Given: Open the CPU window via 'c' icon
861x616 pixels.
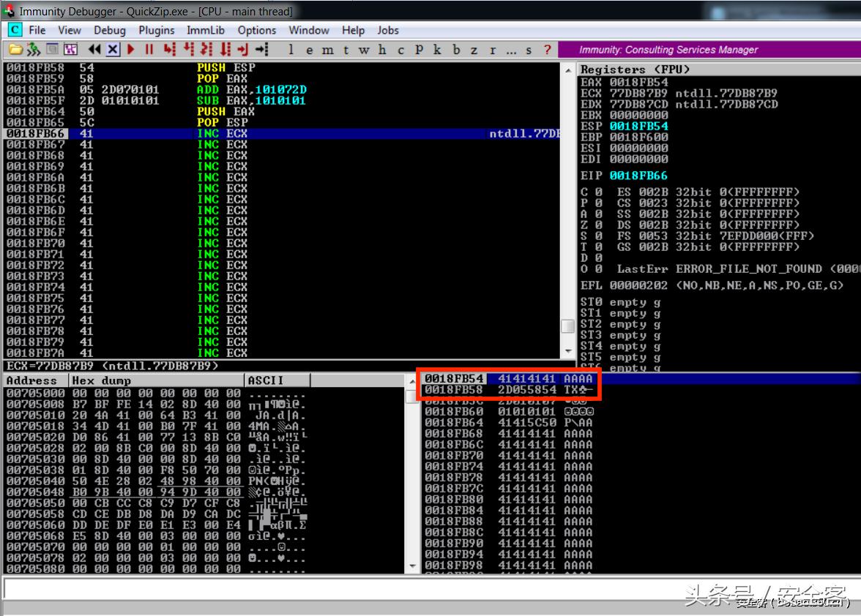Looking at the screenshot, I should pyautogui.click(x=400, y=50).
